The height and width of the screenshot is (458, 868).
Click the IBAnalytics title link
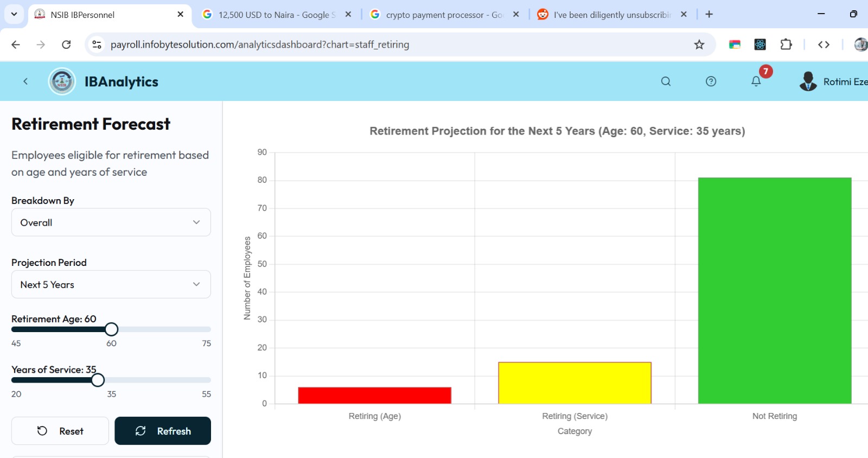pyautogui.click(x=122, y=81)
